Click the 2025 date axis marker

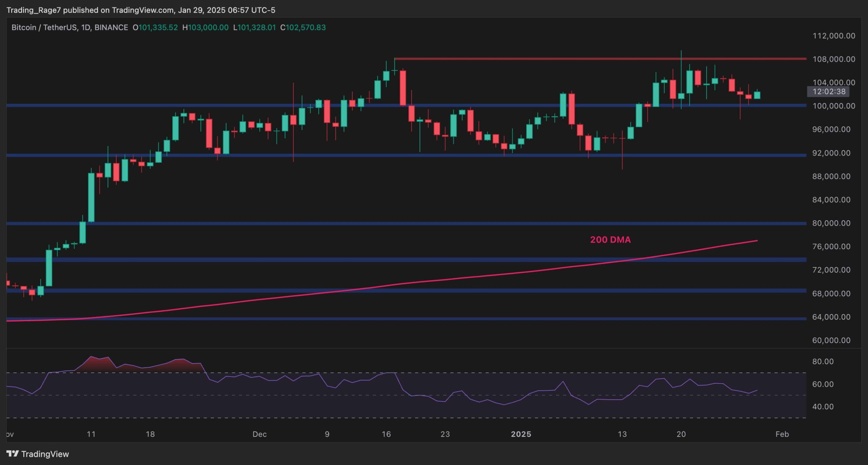521,434
